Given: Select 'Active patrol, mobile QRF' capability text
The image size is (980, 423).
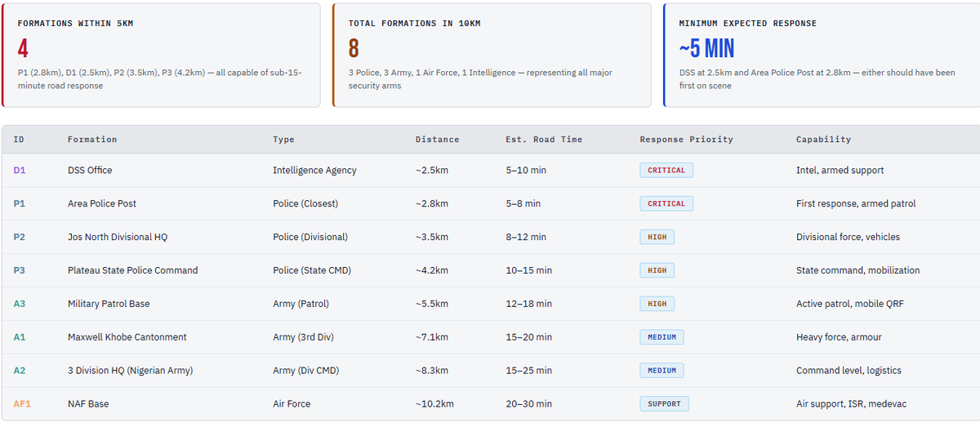Looking at the screenshot, I should click(850, 304).
